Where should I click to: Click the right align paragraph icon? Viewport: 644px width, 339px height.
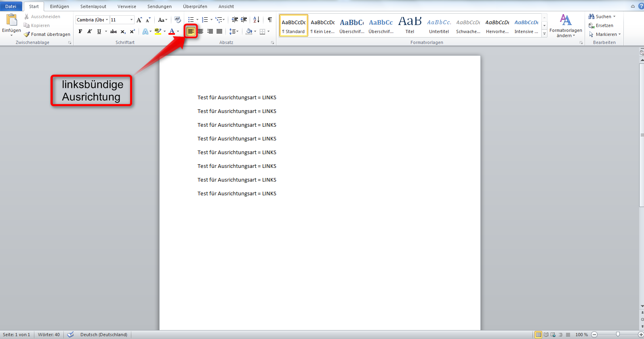click(210, 31)
